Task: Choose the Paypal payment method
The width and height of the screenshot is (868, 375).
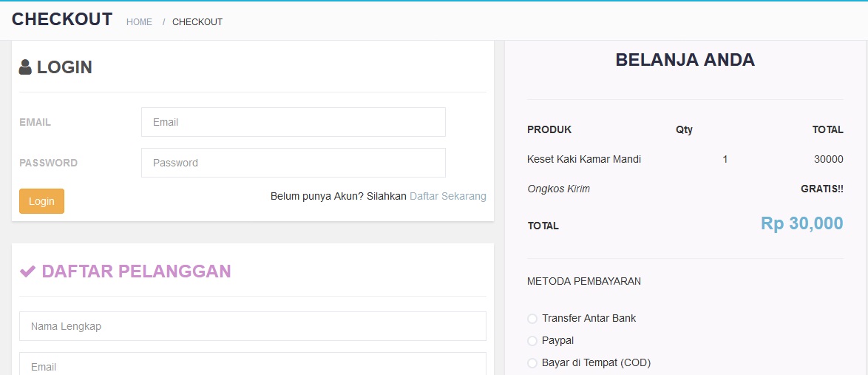Action: click(x=532, y=341)
